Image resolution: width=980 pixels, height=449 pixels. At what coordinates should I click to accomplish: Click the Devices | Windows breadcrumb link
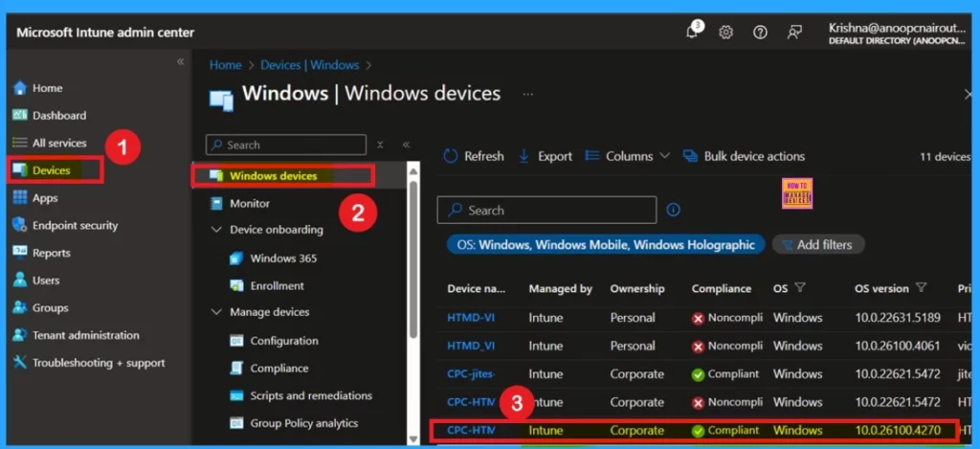pyautogui.click(x=309, y=65)
